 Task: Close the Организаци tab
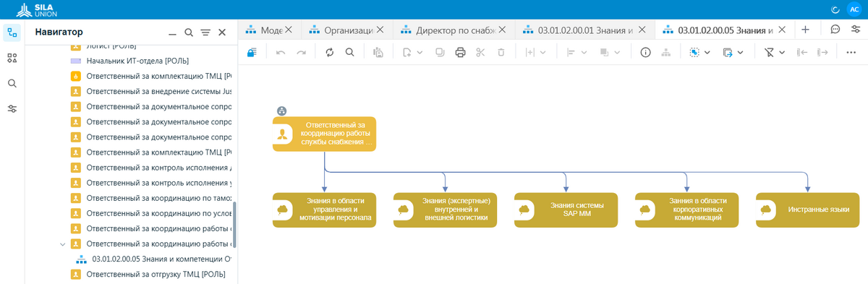(380, 30)
